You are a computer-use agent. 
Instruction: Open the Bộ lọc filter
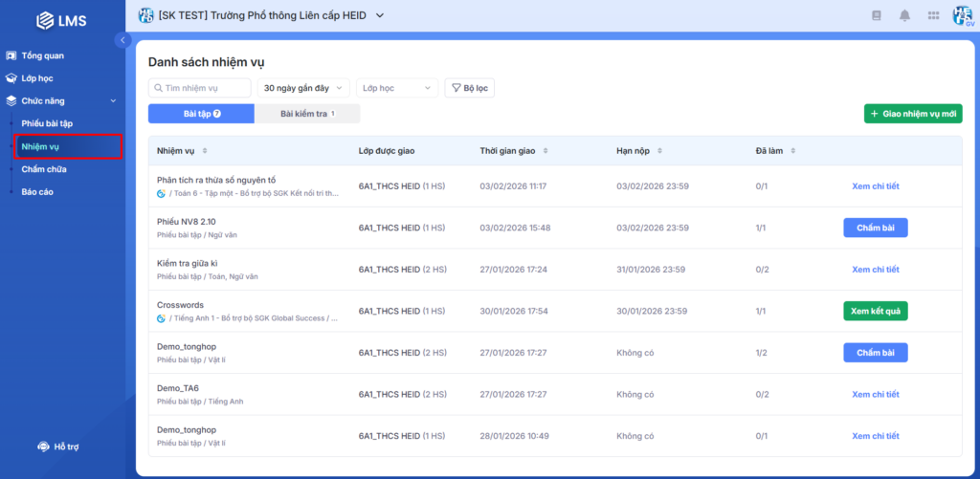[469, 88]
